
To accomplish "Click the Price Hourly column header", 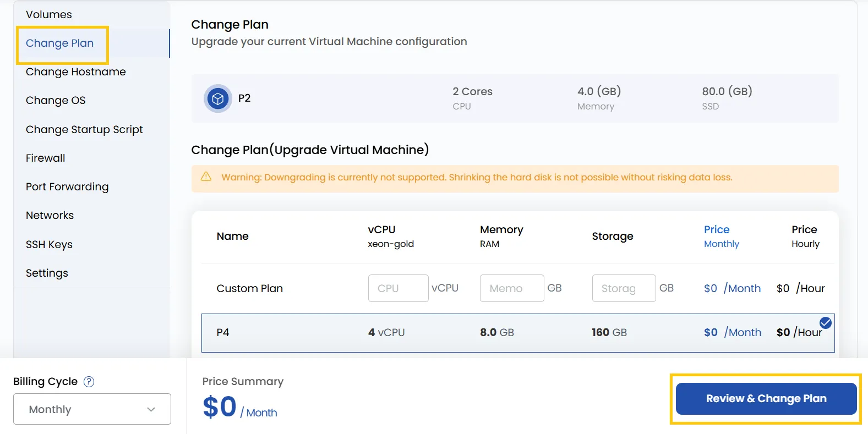I will 805,236.
